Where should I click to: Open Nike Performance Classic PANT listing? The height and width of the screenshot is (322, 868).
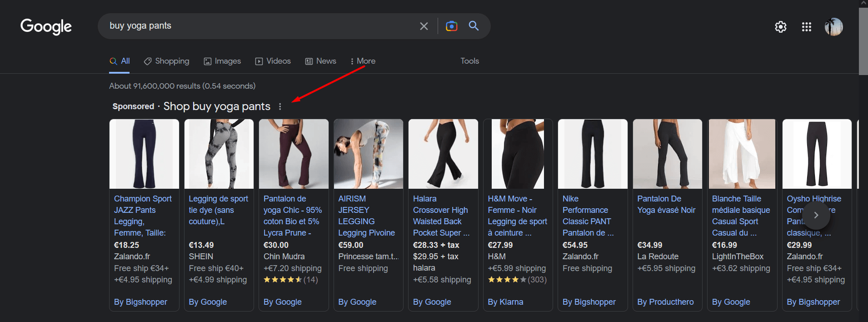(x=588, y=216)
